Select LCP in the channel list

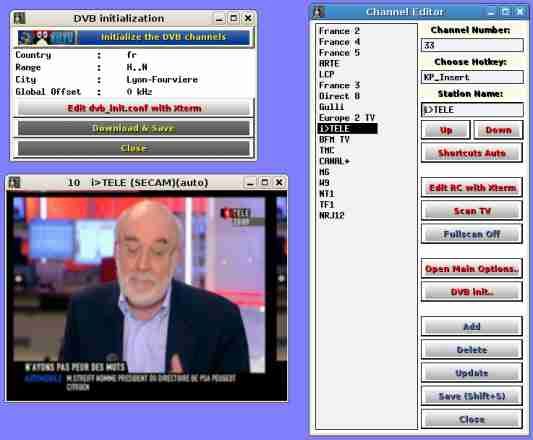tap(327, 74)
